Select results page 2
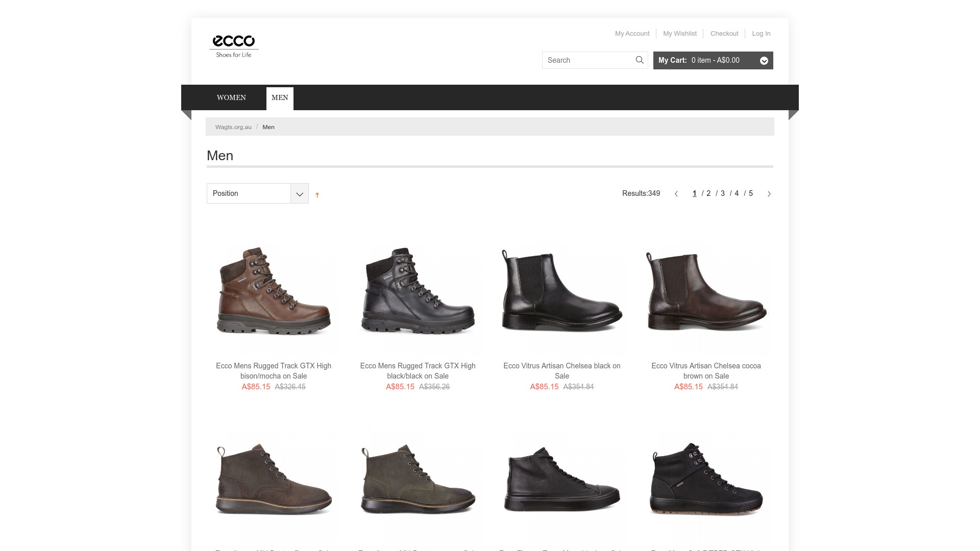Viewport: 980px width, 551px height. [x=708, y=193]
